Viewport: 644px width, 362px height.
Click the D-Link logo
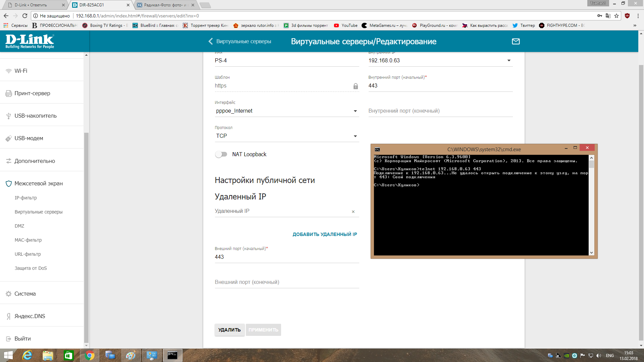[30, 41]
